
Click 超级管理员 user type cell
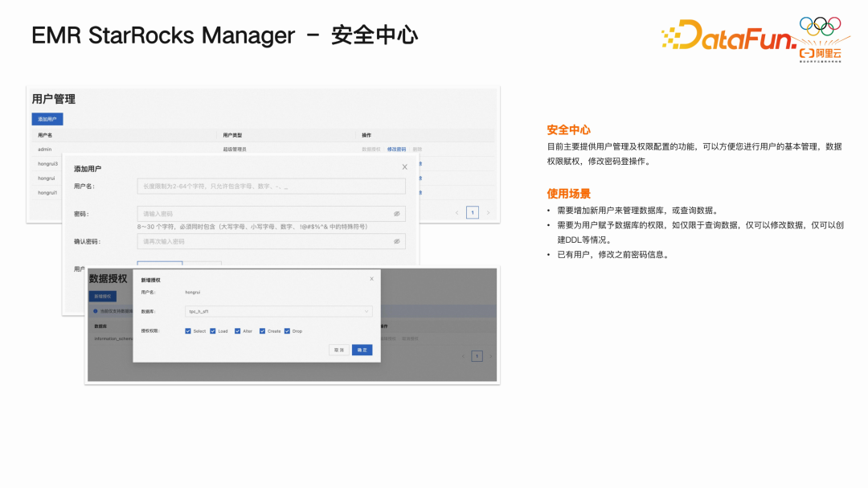235,150
